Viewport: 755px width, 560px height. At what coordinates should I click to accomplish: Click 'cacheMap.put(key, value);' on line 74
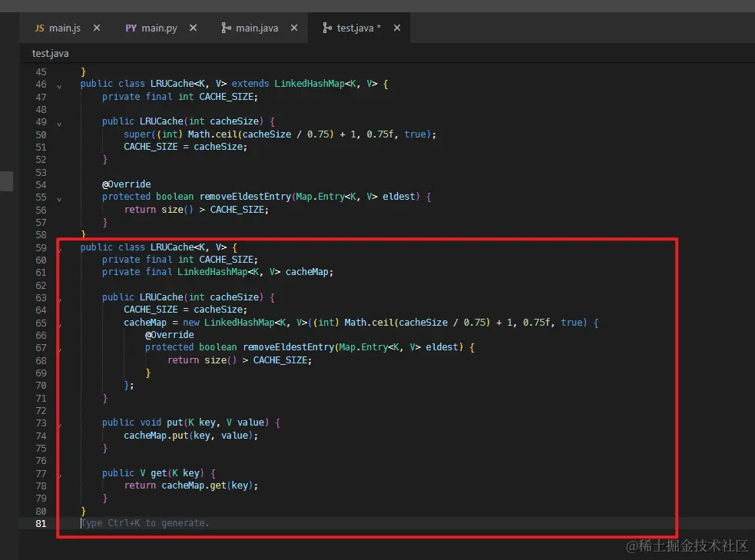190,436
